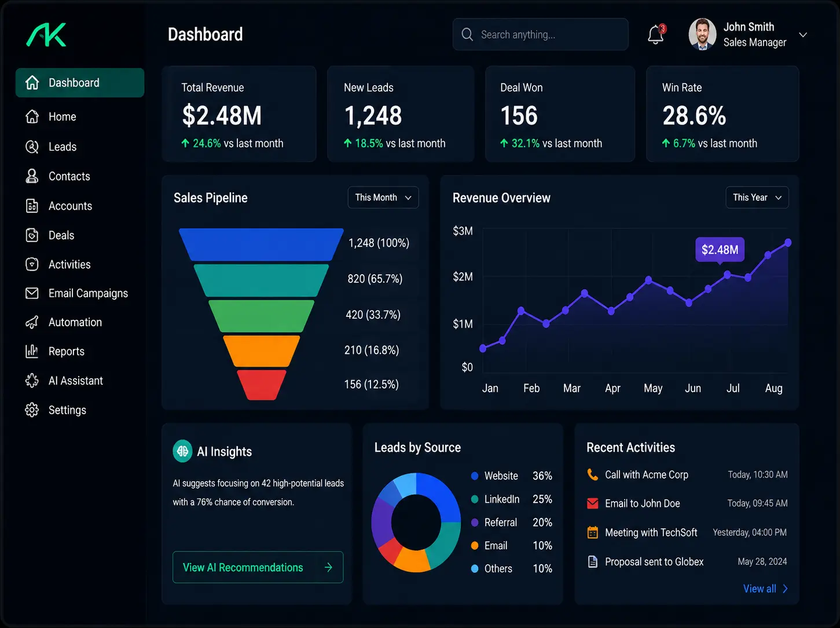
Task: Open the This Year dropdown
Action: point(757,198)
